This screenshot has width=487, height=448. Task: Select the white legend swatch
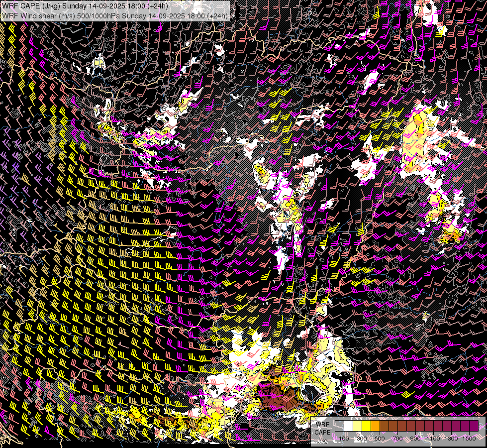(349, 426)
